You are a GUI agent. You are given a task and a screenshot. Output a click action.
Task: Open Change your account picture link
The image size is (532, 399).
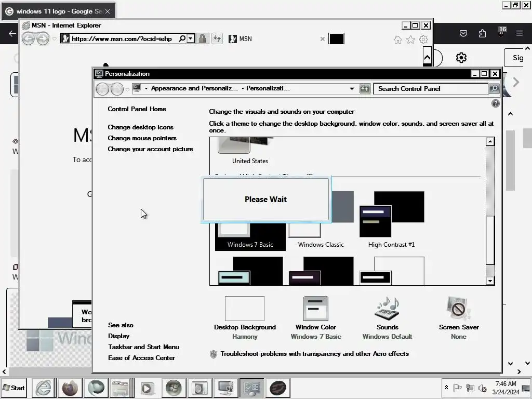[150, 149]
